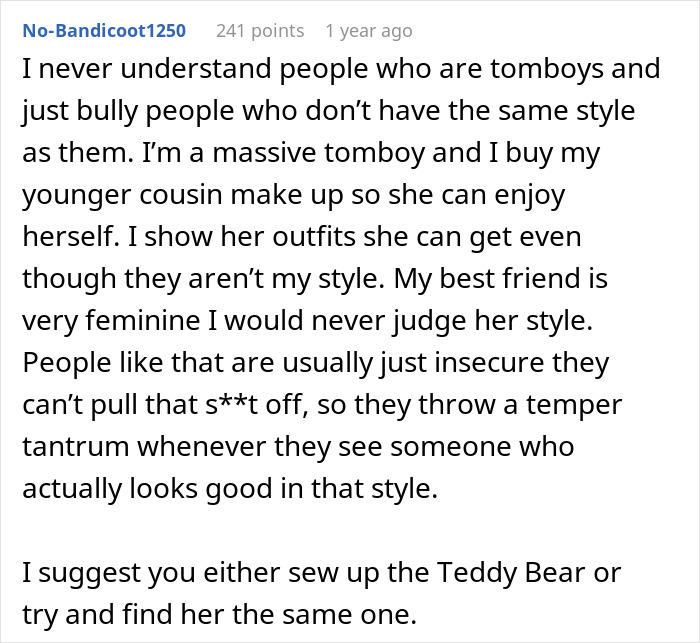Screen dimensions: 700x643
Task: Click the line actually looks good in that style
Action: coord(230,489)
